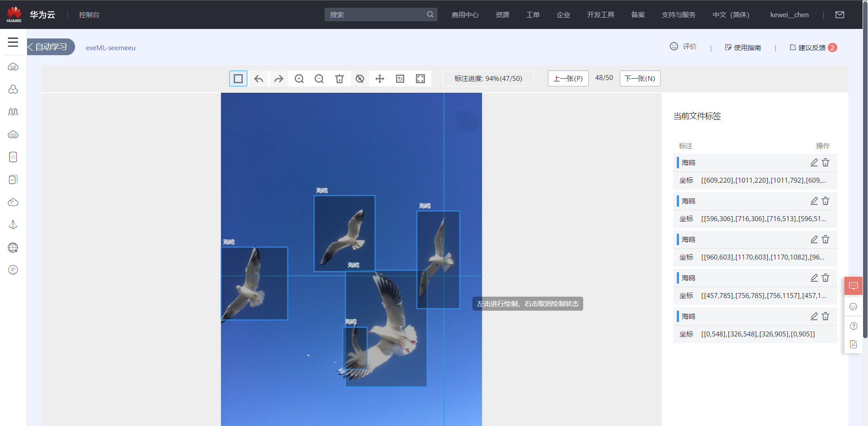Viewport: 868px width, 426px height.
Task: Open the globe network sidebar icon
Action: [x=13, y=247]
